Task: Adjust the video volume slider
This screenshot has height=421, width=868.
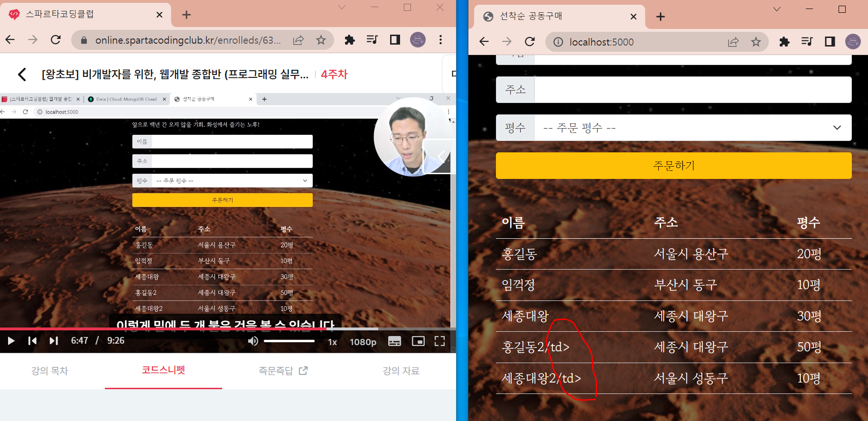Action: tap(289, 341)
